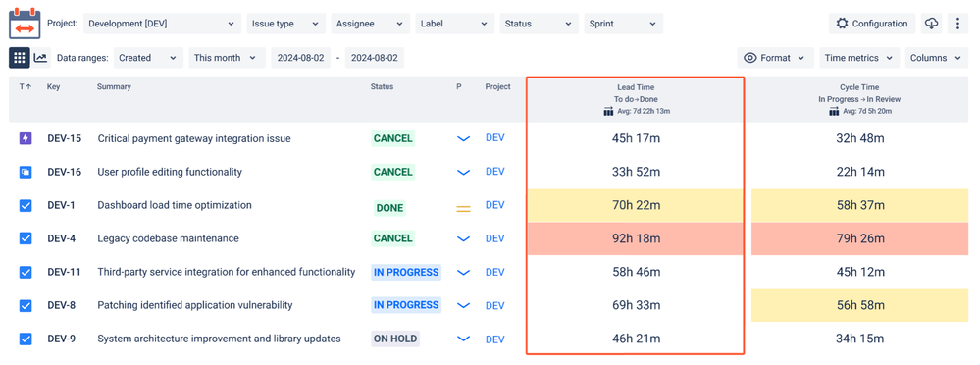This screenshot has height=365, width=980.
Task: Click the start date field 2024-08-02
Action: coord(300,58)
